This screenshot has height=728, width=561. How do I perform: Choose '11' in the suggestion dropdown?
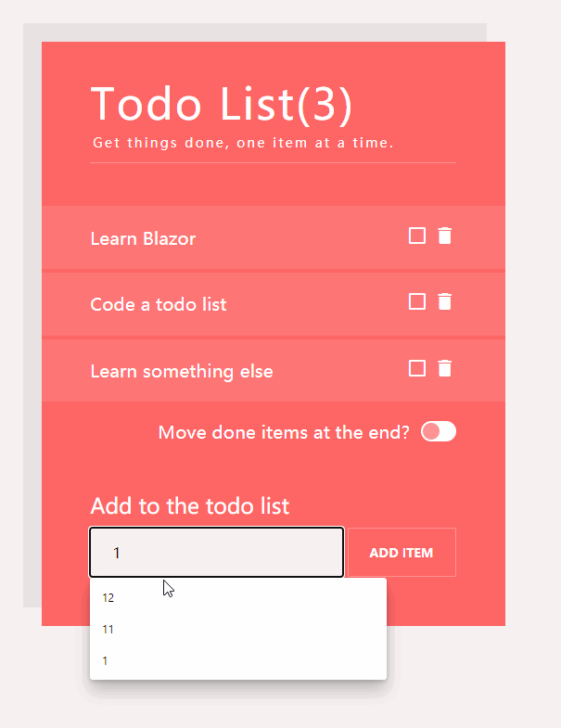coord(108,630)
